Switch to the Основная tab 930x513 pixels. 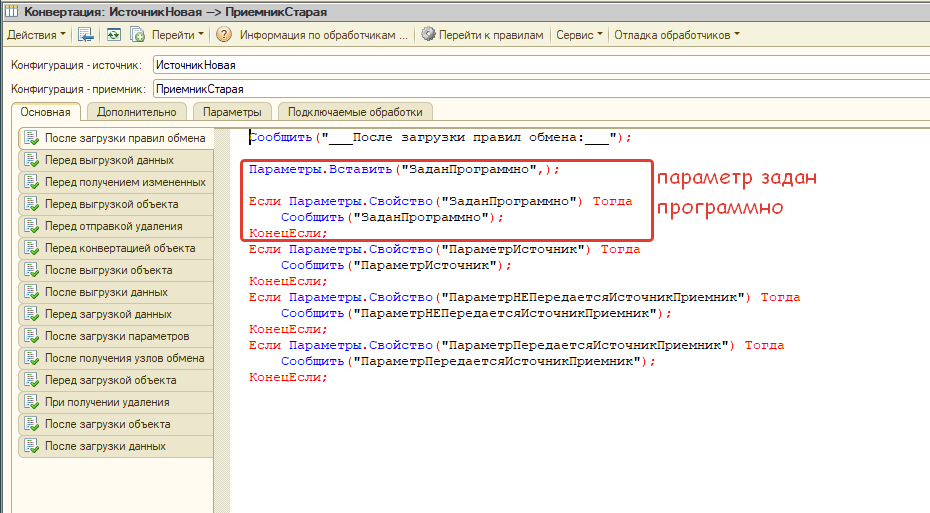[x=45, y=112]
